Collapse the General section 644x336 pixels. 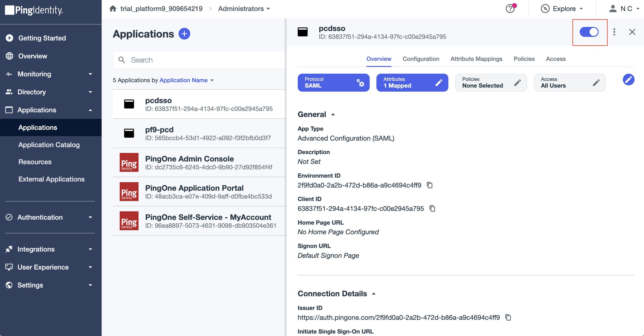tap(333, 115)
